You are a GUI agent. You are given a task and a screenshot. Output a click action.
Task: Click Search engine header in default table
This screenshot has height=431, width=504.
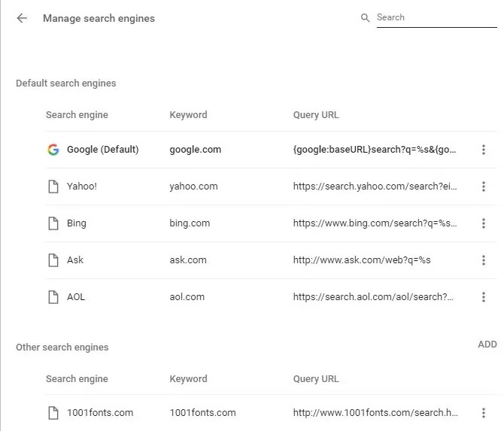tap(77, 115)
